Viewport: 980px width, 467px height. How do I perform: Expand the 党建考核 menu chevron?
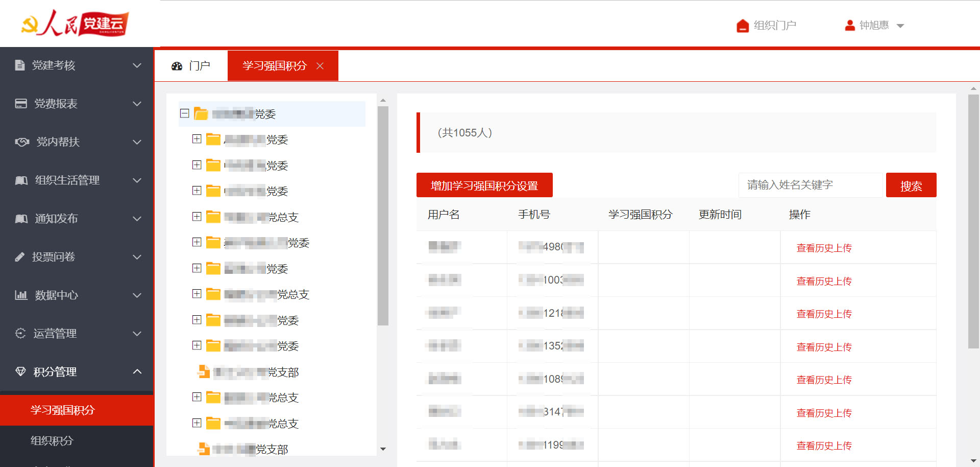[137, 65]
